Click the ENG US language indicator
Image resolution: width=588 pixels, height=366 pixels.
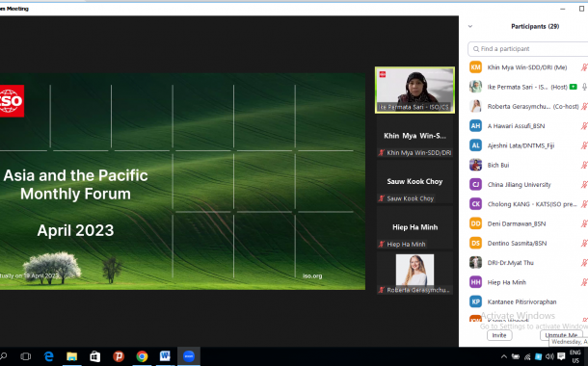(575, 356)
